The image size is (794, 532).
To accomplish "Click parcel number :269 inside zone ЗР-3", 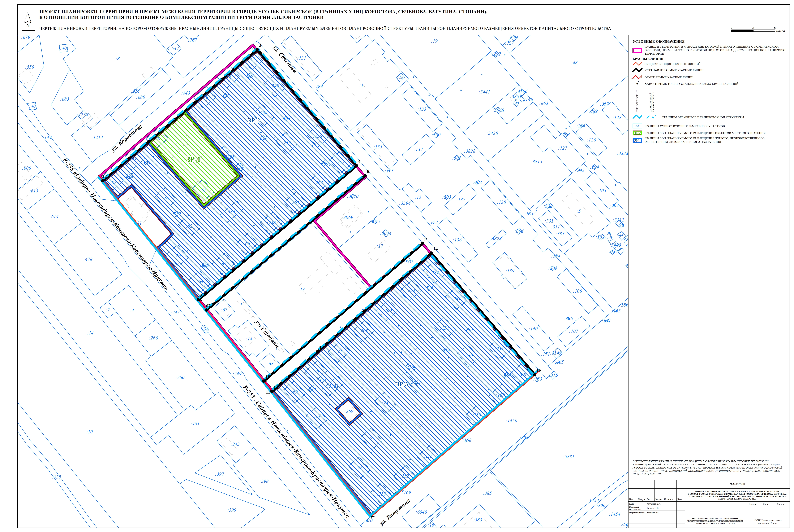I will [x=349, y=411].
